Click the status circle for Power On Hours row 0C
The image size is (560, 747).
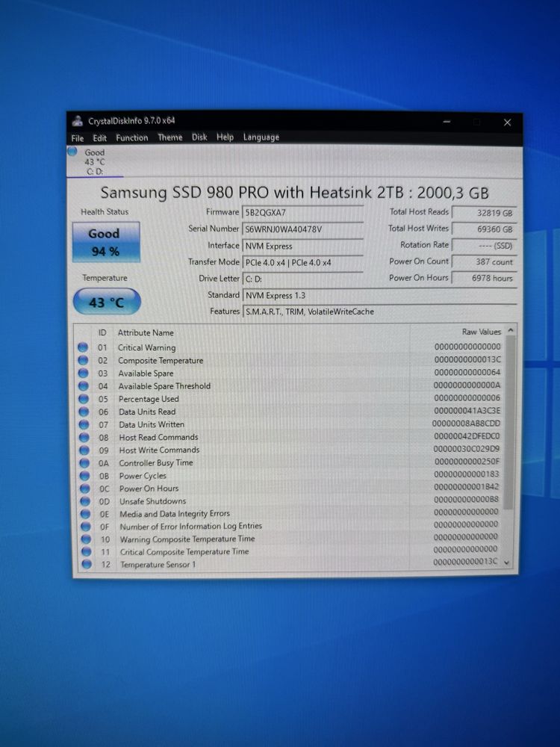[x=85, y=489]
